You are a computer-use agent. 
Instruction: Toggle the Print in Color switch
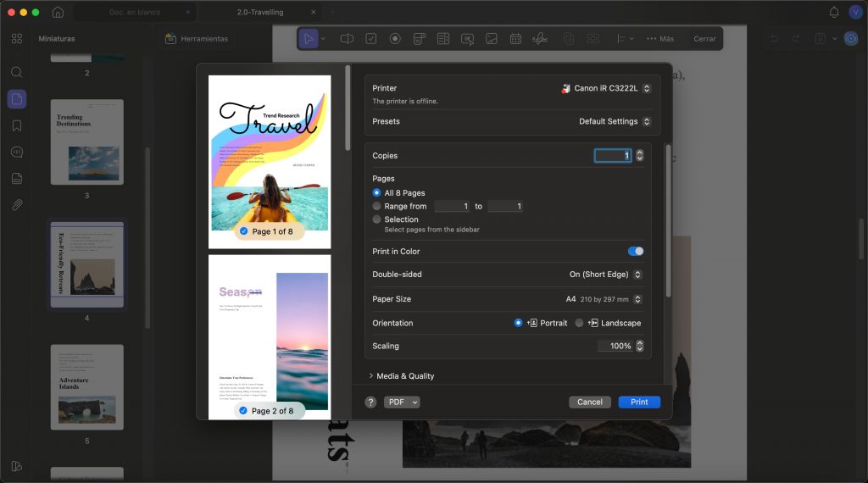[636, 251]
